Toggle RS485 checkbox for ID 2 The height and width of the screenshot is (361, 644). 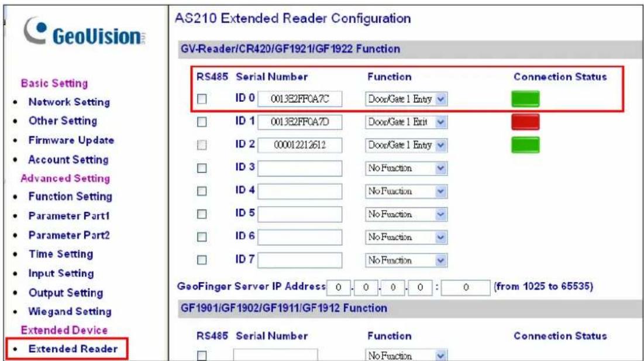click(x=202, y=145)
